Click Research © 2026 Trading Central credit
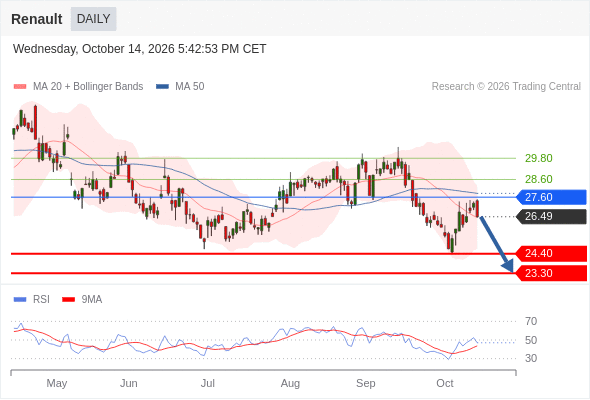Image resolution: width=590 pixels, height=400 pixels. (x=506, y=87)
